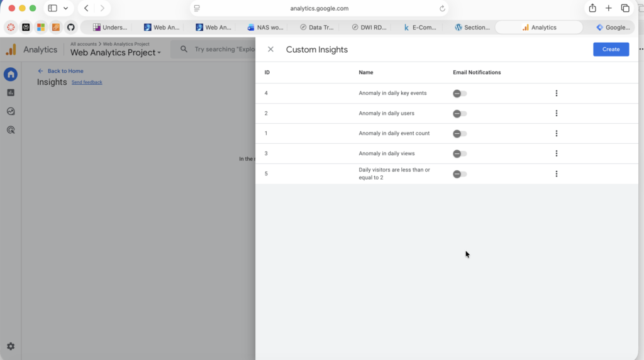Enable email notifications for daily users anomaly
This screenshot has width=644, height=360.
[x=460, y=114]
